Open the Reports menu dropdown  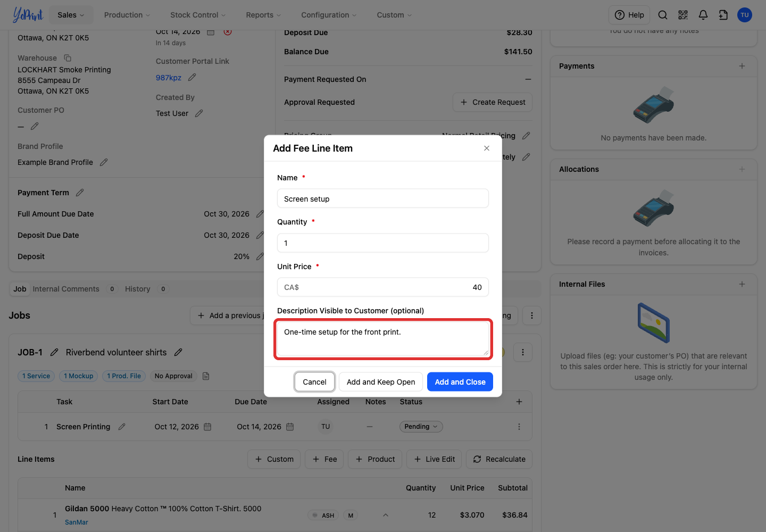263,15
